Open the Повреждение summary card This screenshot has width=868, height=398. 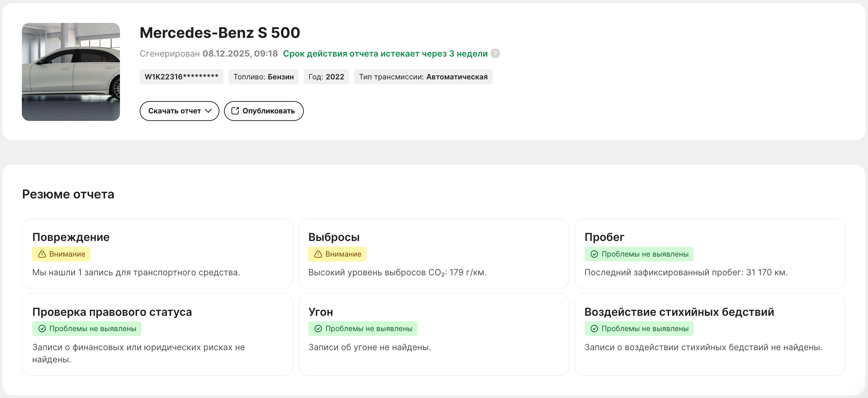157,254
